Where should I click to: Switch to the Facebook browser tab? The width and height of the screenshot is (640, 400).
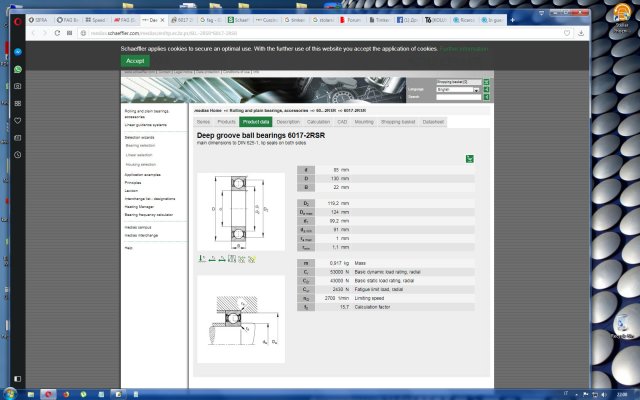click(408, 20)
